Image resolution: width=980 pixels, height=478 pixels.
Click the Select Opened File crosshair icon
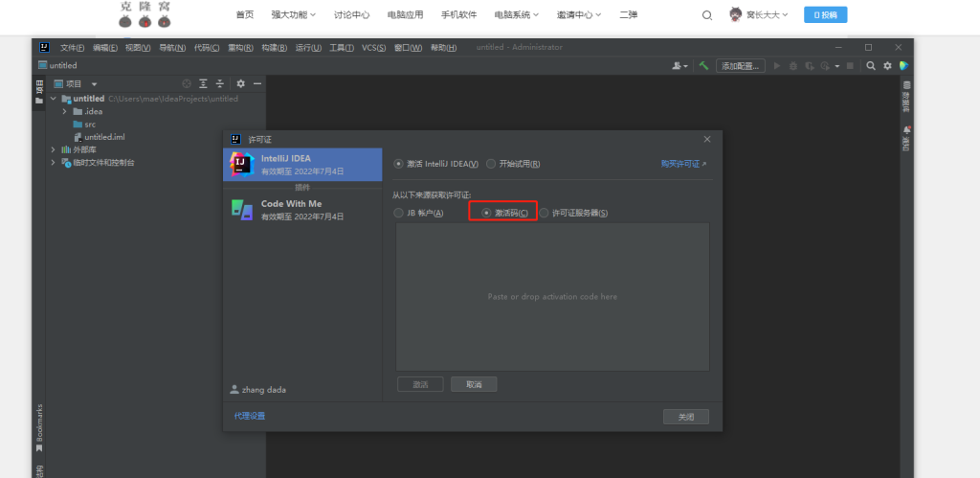[187, 84]
